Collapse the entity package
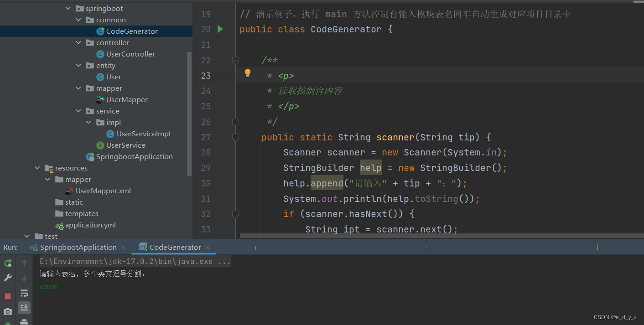This screenshot has height=325, width=644. [79, 65]
